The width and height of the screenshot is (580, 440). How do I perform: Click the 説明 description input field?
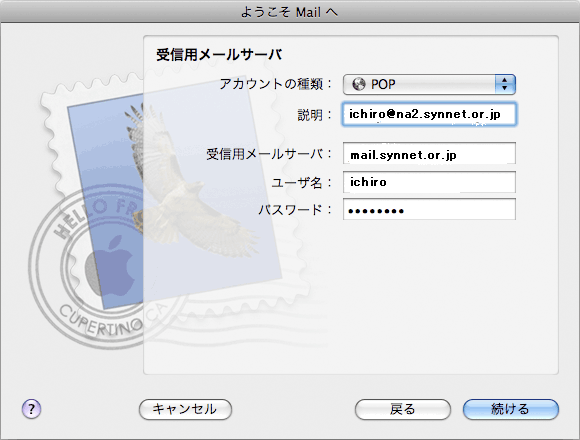[x=429, y=114]
